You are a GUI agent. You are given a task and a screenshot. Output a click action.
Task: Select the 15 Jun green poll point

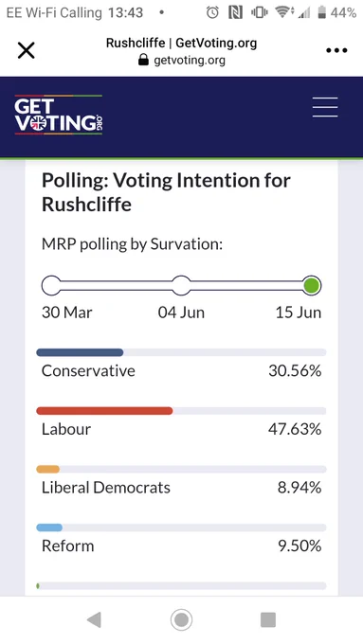coord(312,285)
